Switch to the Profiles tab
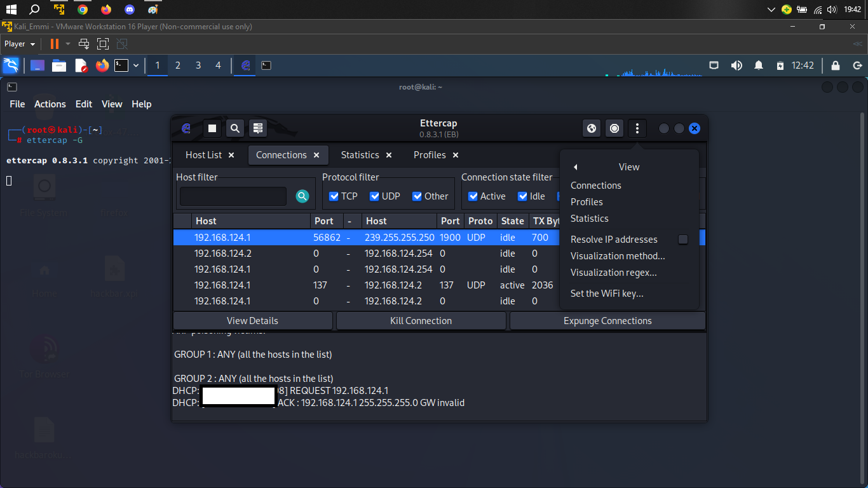This screenshot has height=488, width=868. click(x=430, y=155)
